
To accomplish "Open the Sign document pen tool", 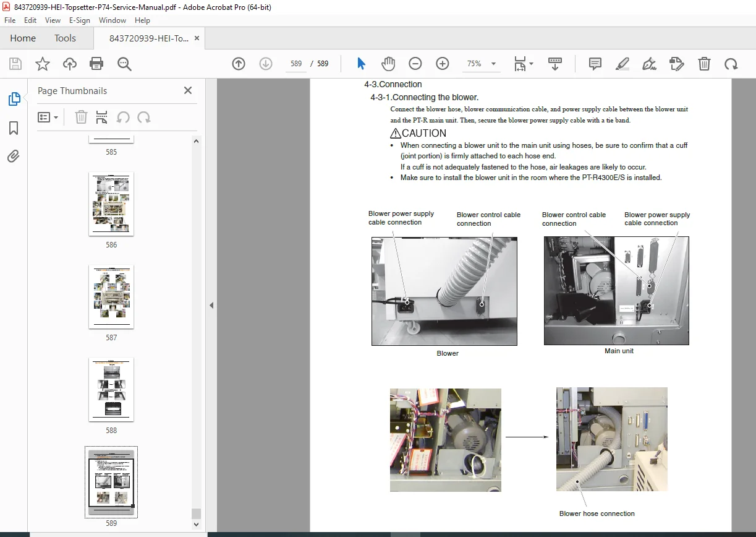I will click(x=649, y=64).
